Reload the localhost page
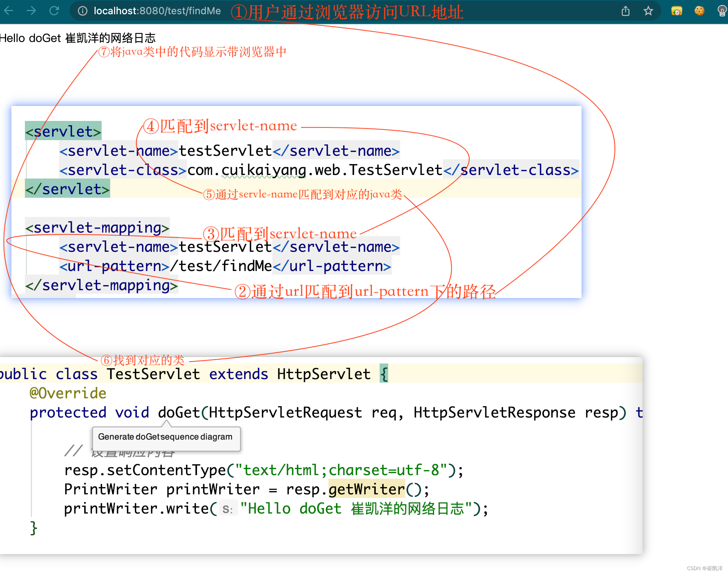Image resolution: width=728 pixels, height=574 pixels. tap(54, 11)
